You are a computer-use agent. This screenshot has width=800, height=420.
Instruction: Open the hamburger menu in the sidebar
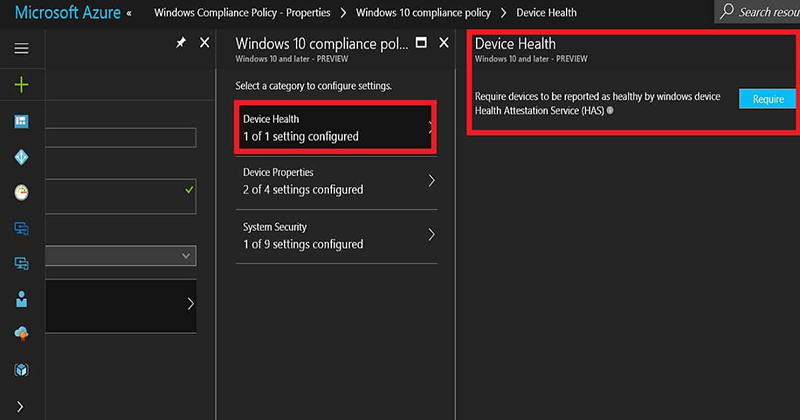click(21, 48)
